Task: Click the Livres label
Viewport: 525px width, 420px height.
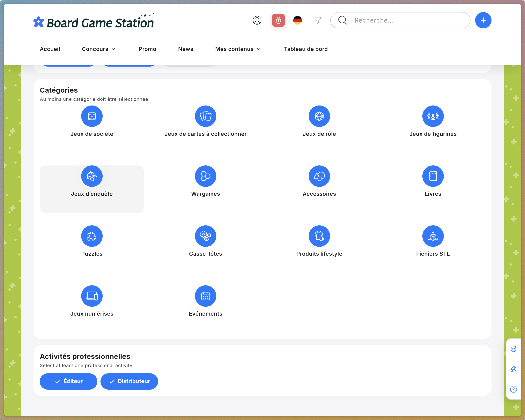Action: [x=433, y=194]
